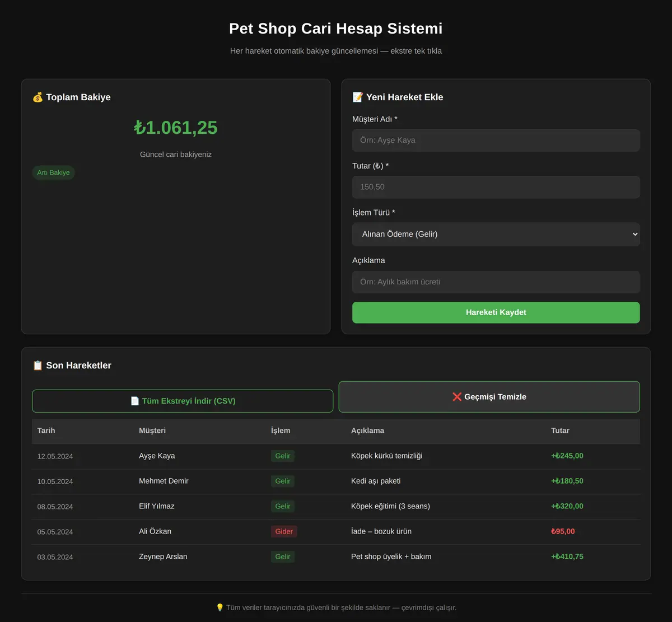Click the İşlem column header
The image size is (672, 622).
click(281, 431)
